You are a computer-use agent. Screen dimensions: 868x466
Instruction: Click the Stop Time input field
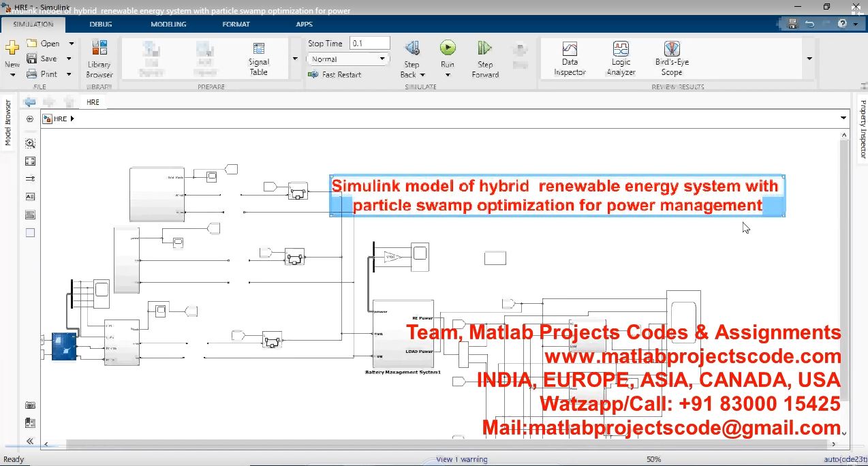click(x=369, y=44)
